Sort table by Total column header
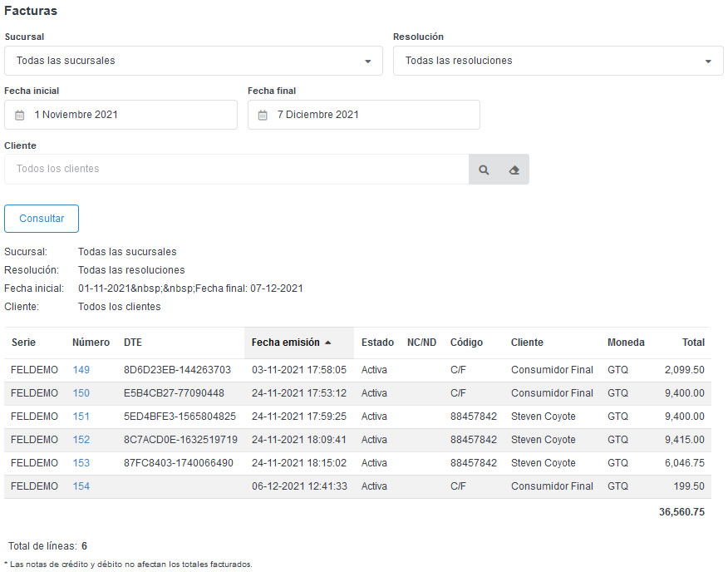The height and width of the screenshot is (572, 728). (693, 343)
